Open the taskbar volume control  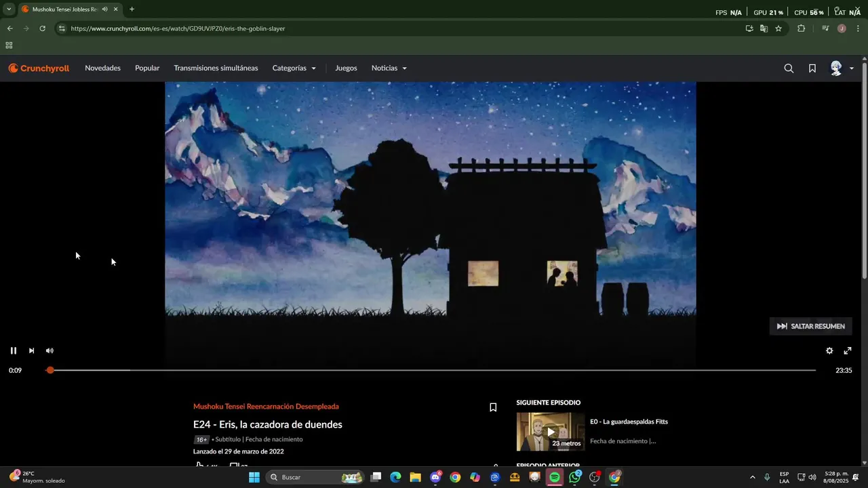812,477
